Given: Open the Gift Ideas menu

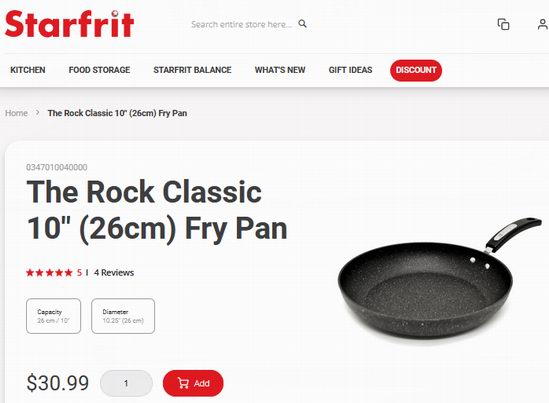Looking at the screenshot, I should pos(350,70).
